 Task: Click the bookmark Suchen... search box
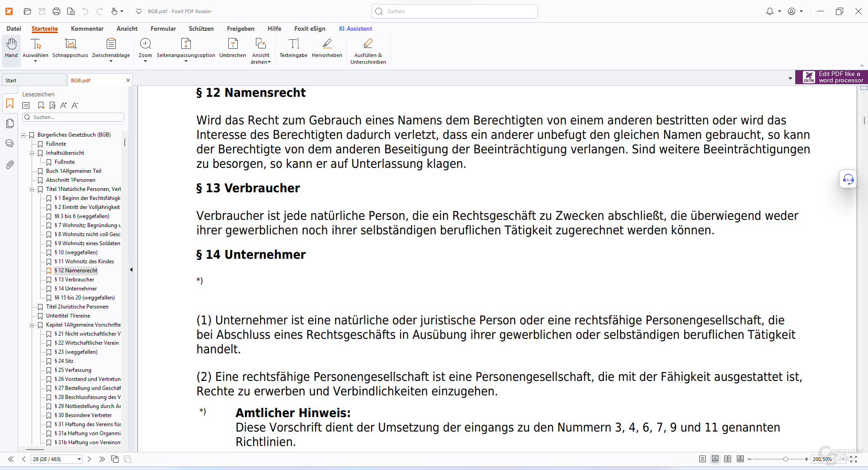click(x=73, y=117)
